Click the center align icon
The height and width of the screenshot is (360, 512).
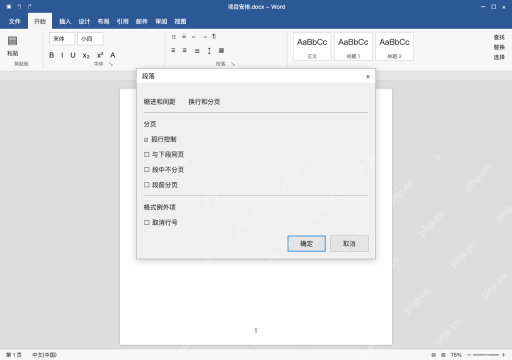(185, 50)
